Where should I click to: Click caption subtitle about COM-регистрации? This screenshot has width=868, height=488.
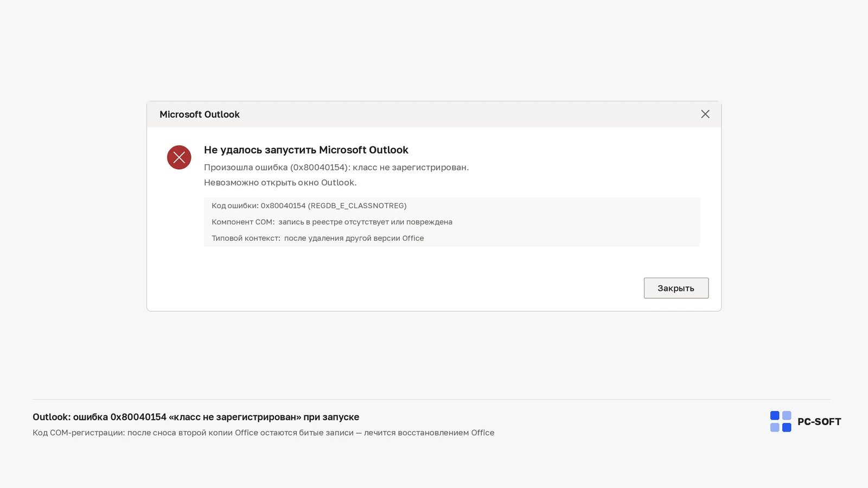point(264,433)
